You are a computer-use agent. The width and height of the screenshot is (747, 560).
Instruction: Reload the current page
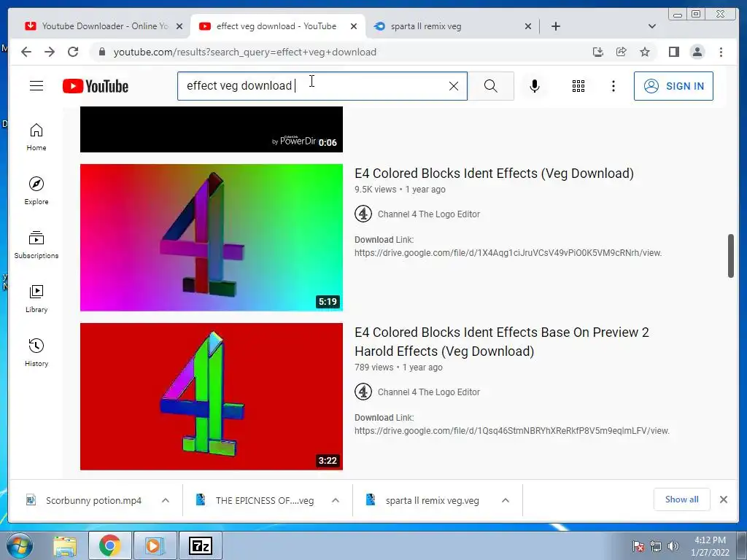tap(73, 52)
